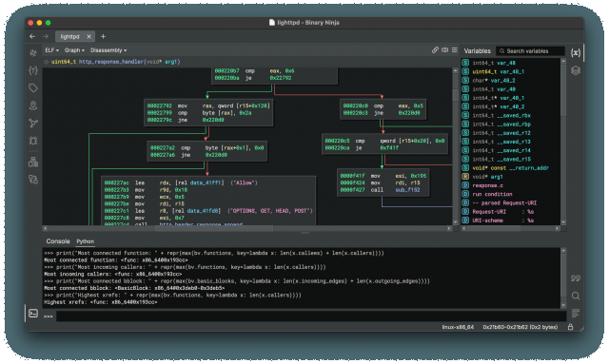The image size is (609, 364).
Task: Click the circle icon beside the function signature
Action: coord(47,62)
